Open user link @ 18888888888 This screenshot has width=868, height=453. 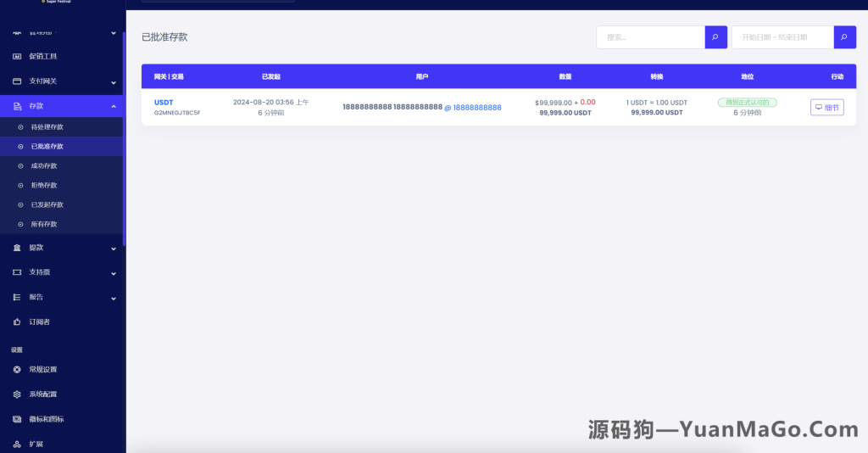click(473, 108)
